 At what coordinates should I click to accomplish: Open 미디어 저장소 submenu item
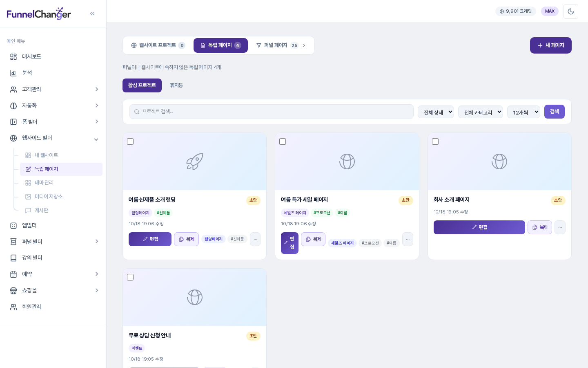(x=61, y=197)
